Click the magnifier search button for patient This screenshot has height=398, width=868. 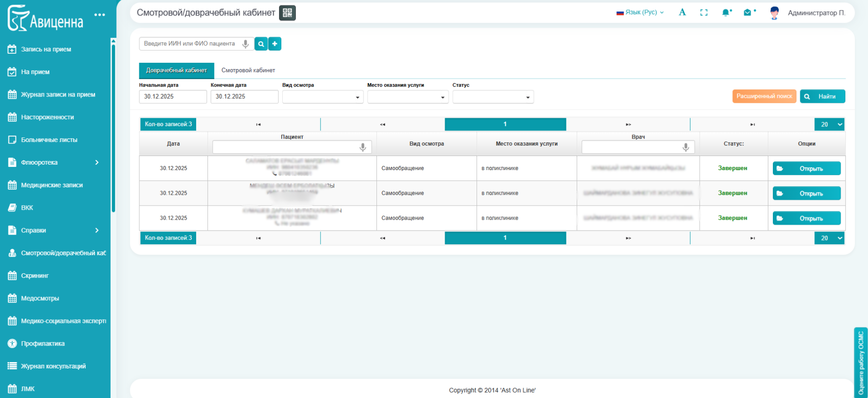pos(261,44)
